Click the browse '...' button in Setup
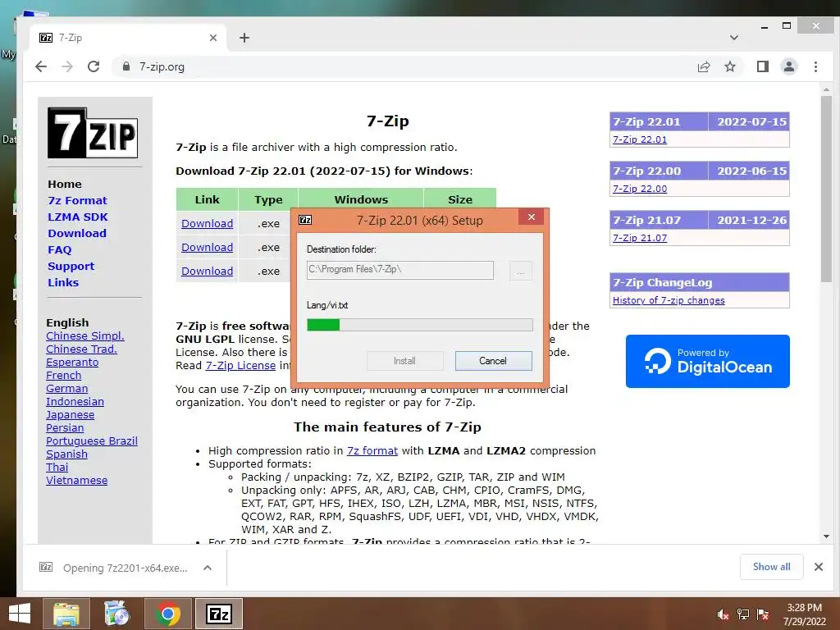 [x=521, y=271]
